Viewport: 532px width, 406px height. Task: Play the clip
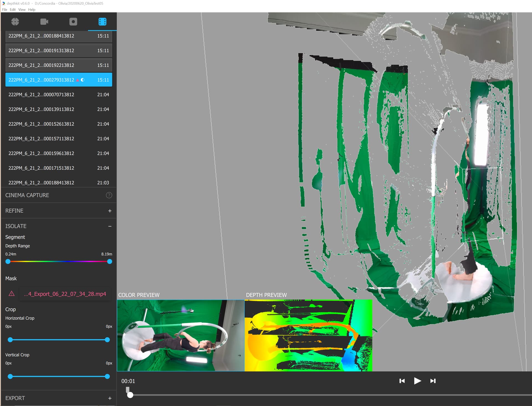417,381
